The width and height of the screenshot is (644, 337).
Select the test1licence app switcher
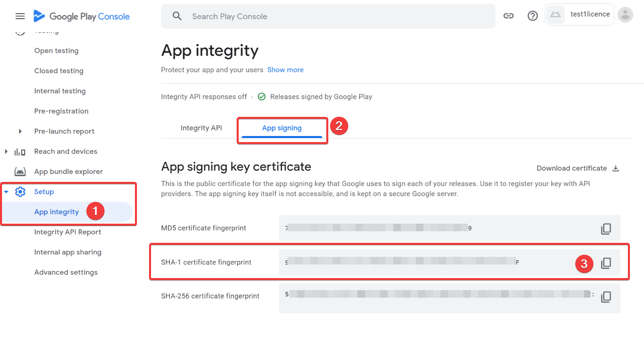click(x=579, y=15)
